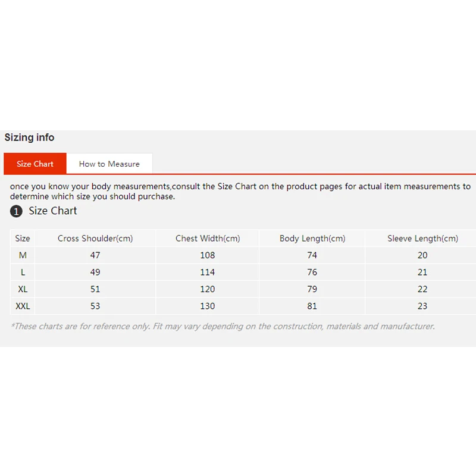Open the How to Measure tab
Viewport: 476px width, 476px height.
point(109,164)
